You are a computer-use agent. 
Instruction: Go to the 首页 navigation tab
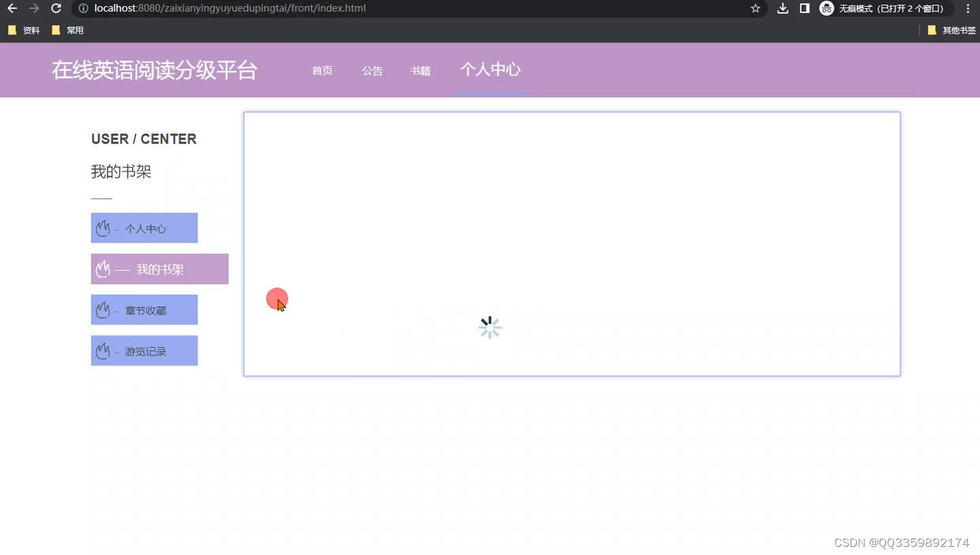coord(322,70)
